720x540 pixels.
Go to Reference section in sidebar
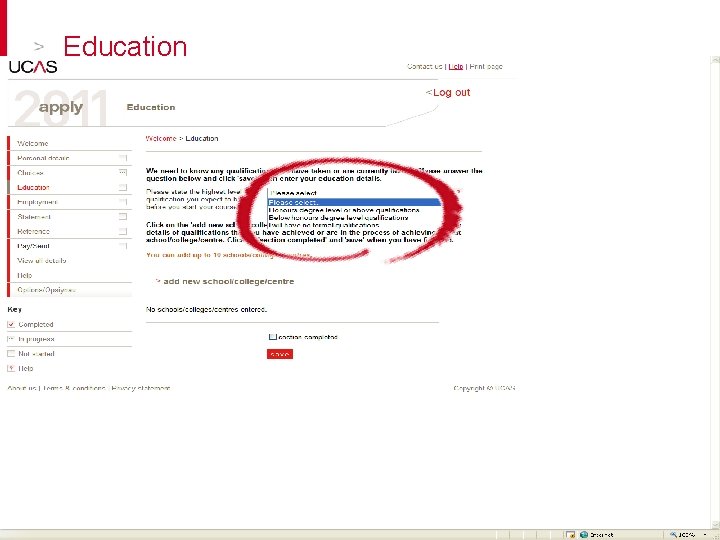(x=34, y=231)
